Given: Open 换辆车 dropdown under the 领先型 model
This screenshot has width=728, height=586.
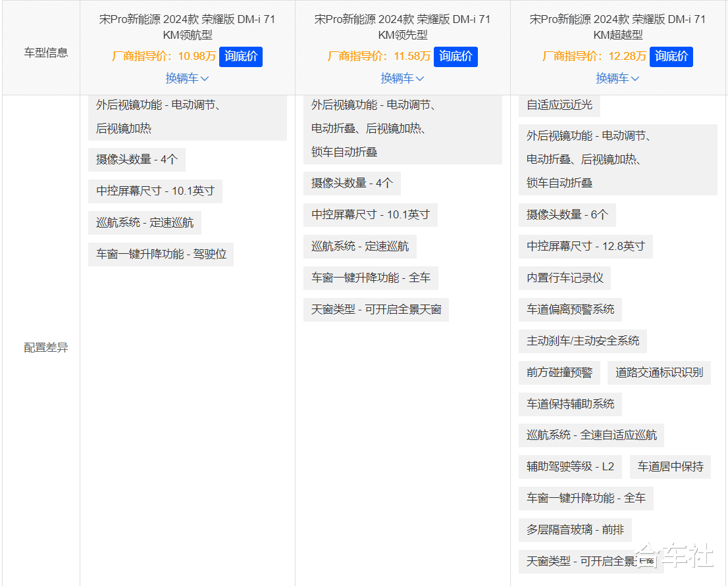Looking at the screenshot, I should [402, 78].
